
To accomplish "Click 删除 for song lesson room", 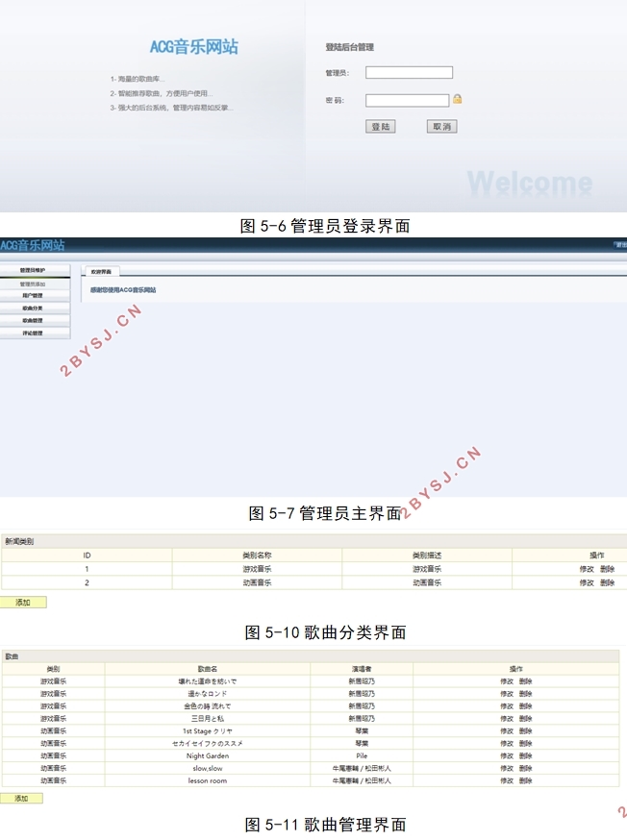I will 526,780.
